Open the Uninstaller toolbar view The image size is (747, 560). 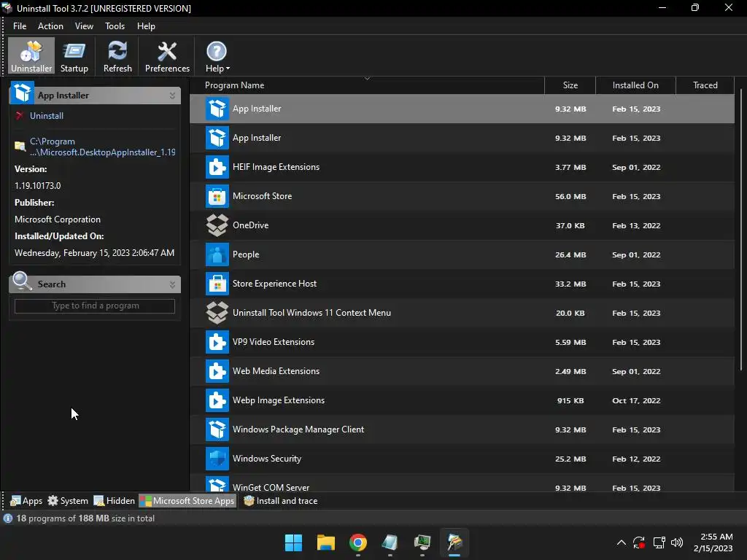point(31,56)
